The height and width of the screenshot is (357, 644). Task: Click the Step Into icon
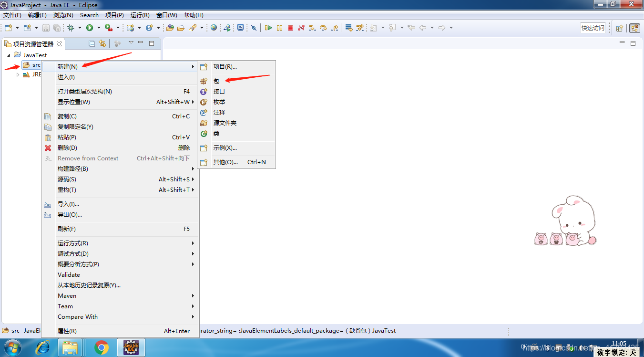pos(312,28)
